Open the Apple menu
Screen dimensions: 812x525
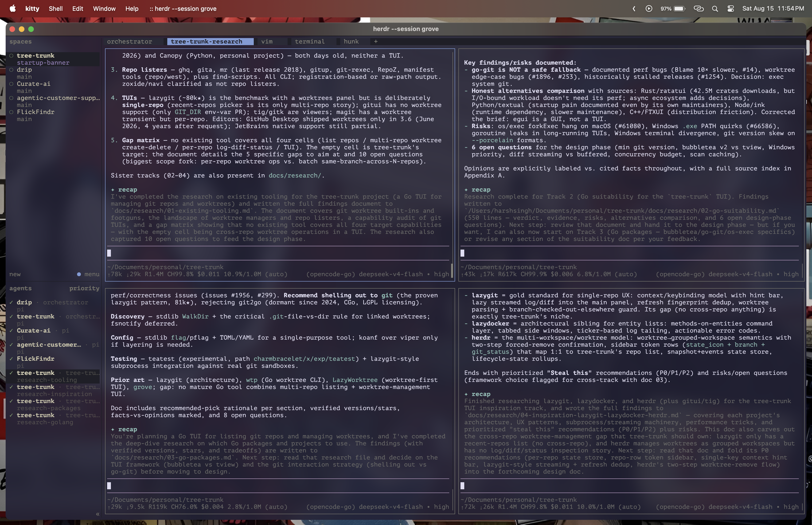point(13,8)
